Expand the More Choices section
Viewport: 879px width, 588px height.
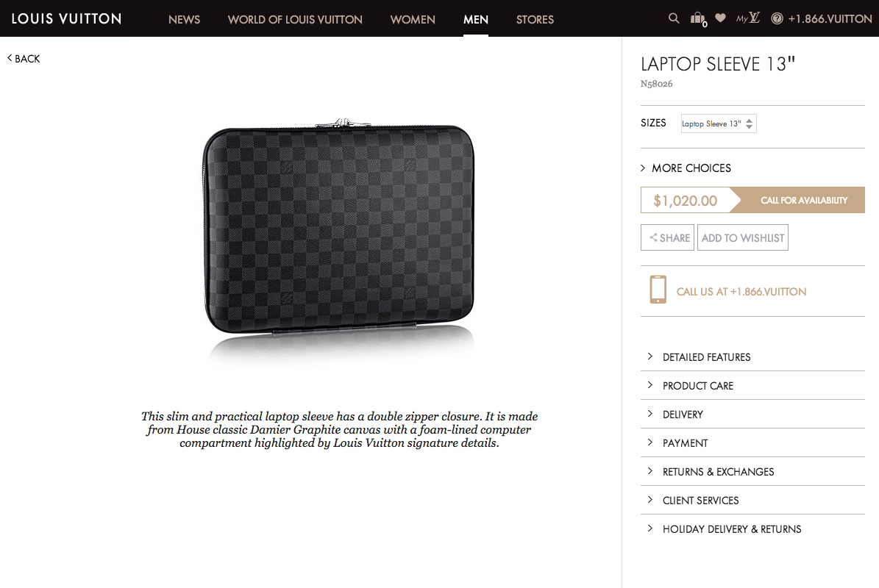pyautogui.click(x=686, y=168)
